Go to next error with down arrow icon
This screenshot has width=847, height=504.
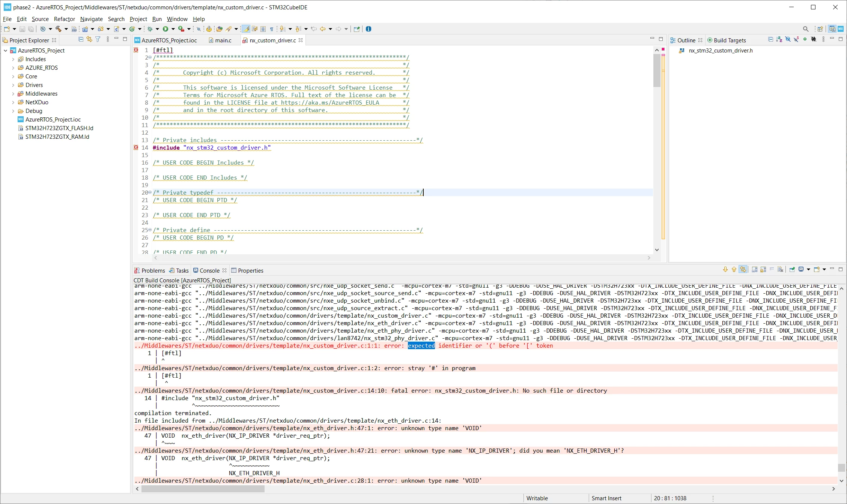click(725, 270)
